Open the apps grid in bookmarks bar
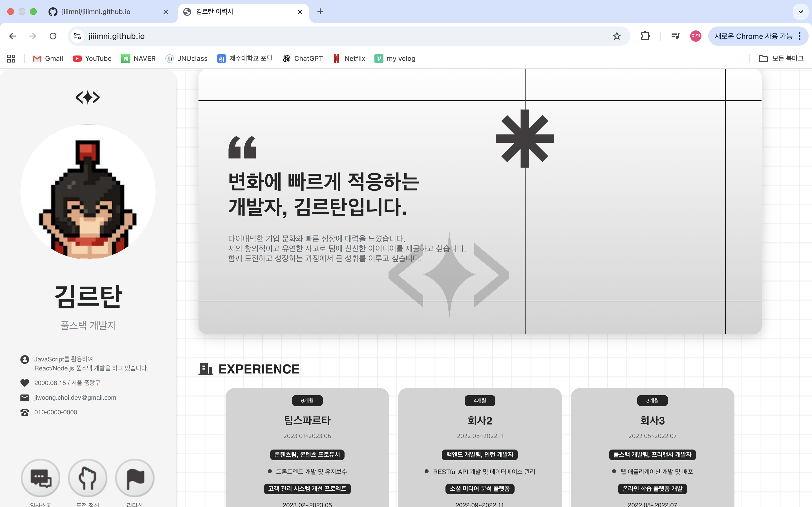Screen dimensions: 812x507 (x=11, y=58)
